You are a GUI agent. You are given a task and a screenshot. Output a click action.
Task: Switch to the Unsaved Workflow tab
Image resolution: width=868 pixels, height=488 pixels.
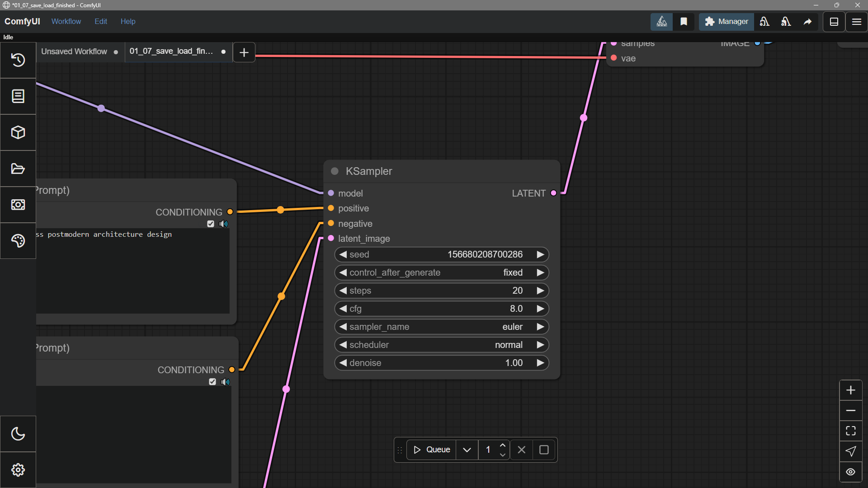point(74,52)
